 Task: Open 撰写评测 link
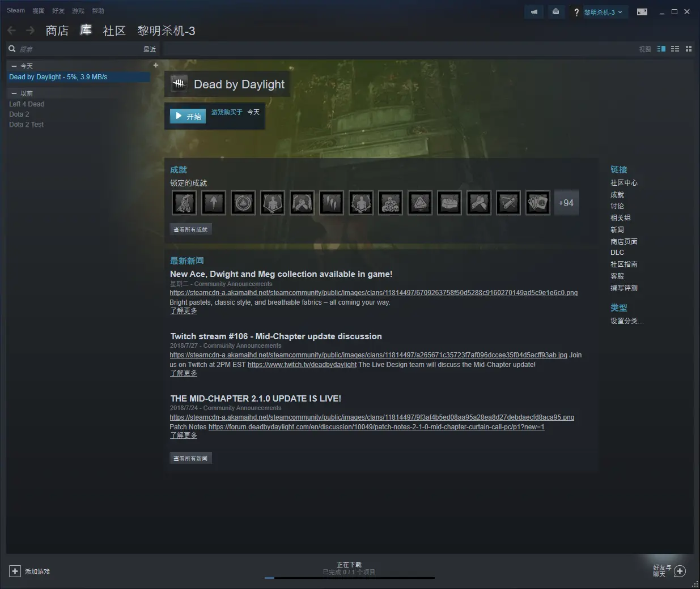[x=624, y=288]
